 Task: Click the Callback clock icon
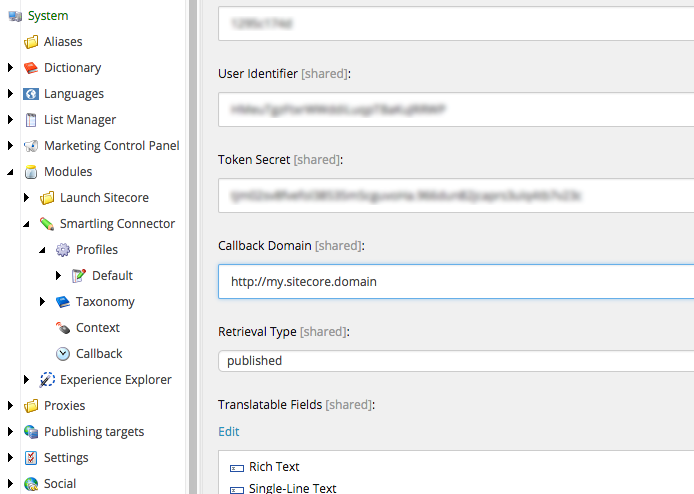(63, 354)
